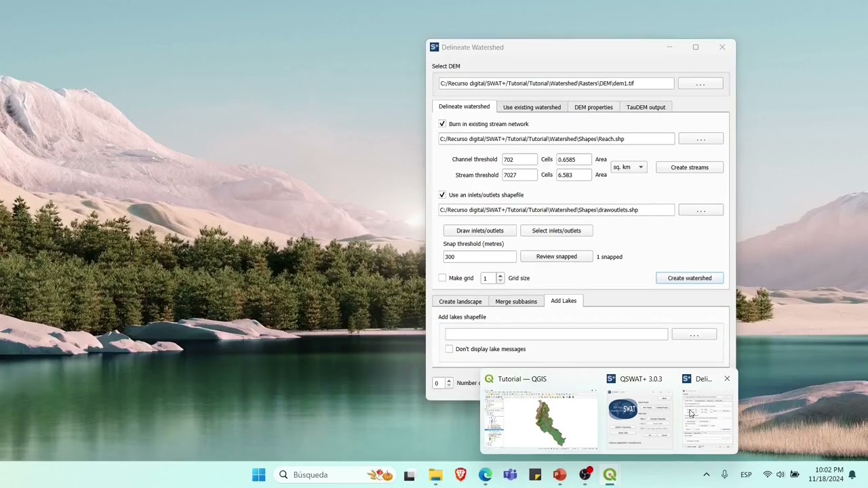Click the Add lakes shapefile path field
868x488 pixels.
(x=556, y=334)
